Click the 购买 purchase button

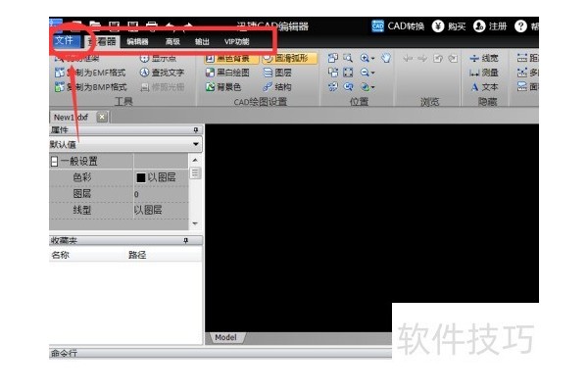pos(449,26)
